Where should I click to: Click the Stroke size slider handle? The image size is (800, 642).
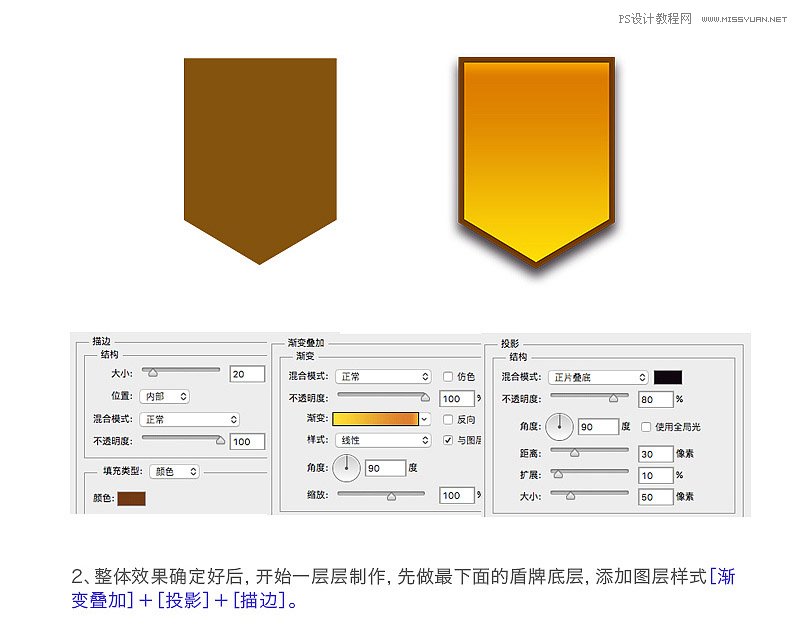pyautogui.click(x=153, y=372)
